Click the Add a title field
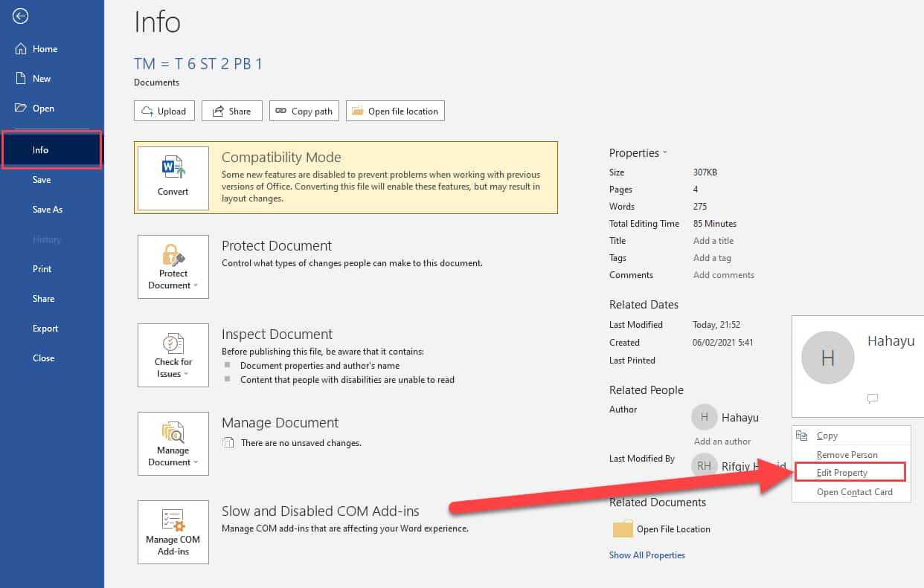Screen dimensions: 924x588 (713, 241)
